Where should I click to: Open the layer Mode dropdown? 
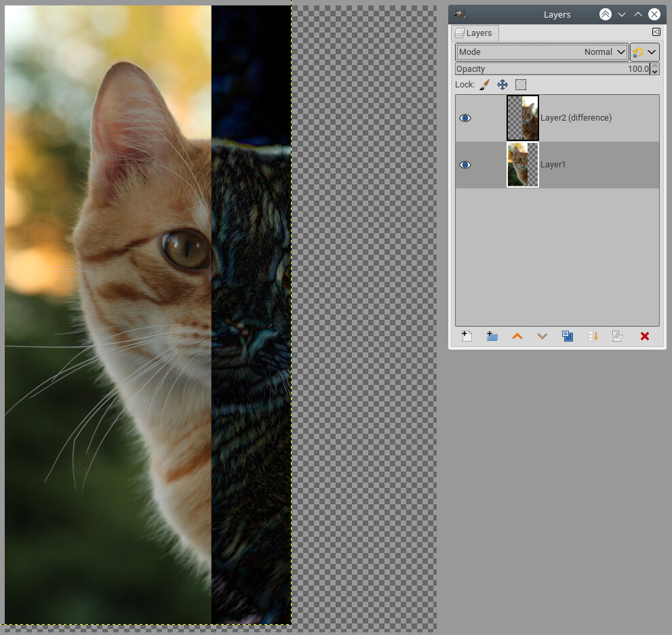point(541,52)
